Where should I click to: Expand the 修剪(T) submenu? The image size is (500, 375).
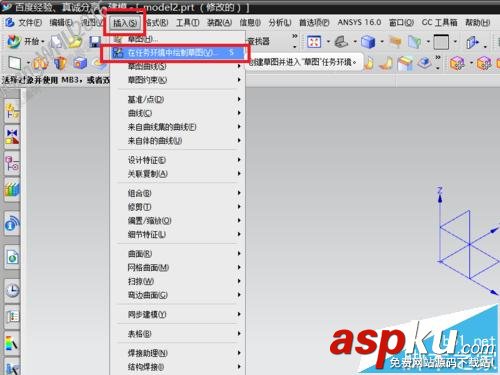tap(177, 207)
